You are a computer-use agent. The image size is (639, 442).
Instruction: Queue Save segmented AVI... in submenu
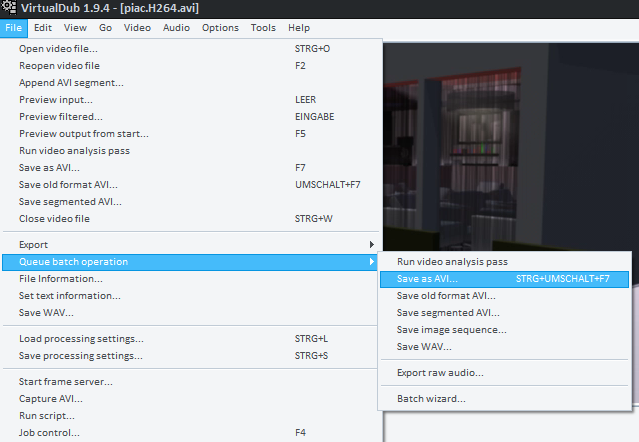[505, 313]
